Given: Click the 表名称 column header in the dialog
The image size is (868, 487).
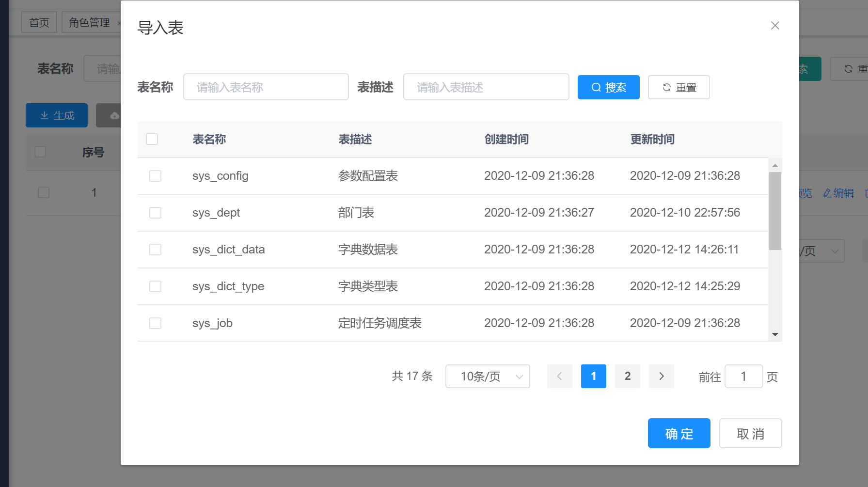Looking at the screenshot, I should click(209, 140).
